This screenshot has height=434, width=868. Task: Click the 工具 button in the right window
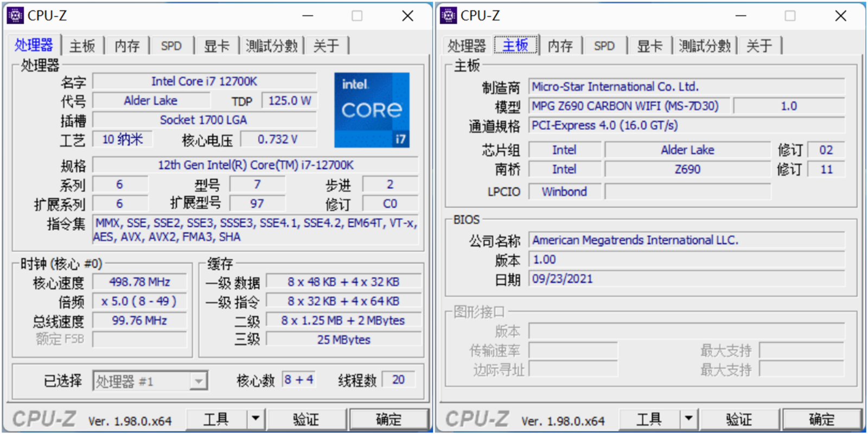649,419
